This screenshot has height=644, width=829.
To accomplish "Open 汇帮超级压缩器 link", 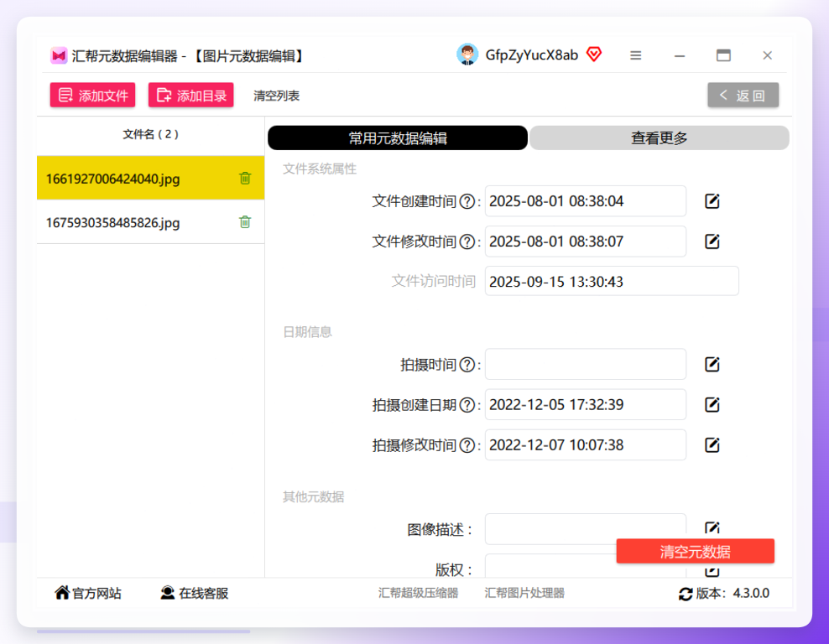I will tap(418, 594).
